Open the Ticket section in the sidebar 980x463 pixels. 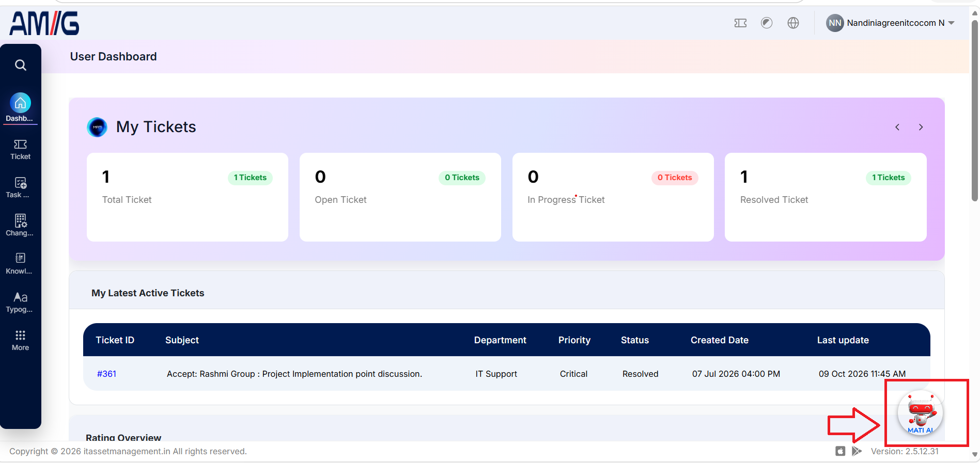coord(20,150)
